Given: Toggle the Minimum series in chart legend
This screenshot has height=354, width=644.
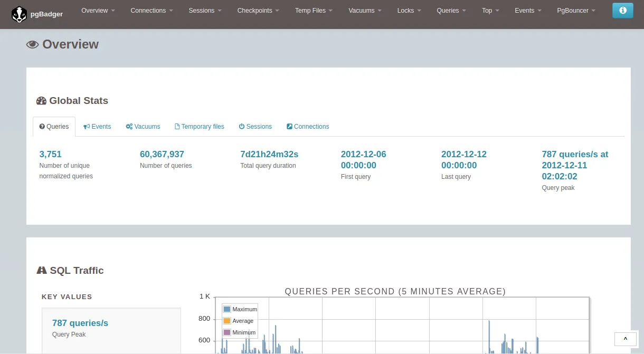Looking at the screenshot, I should [244, 332].
